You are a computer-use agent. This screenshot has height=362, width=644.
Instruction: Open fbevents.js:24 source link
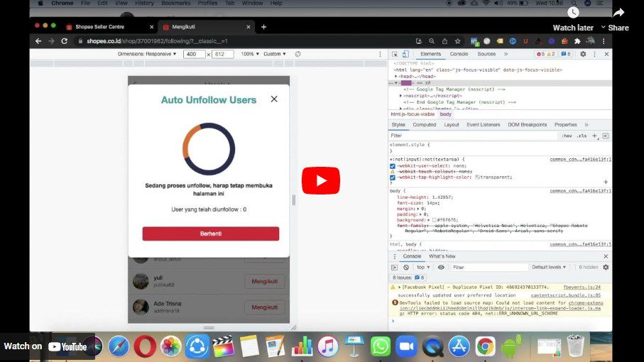tap(582, 287)
